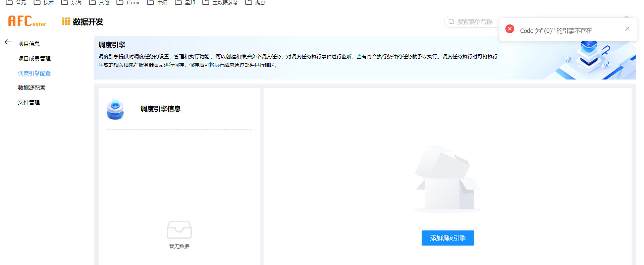Click the empty box illustration
644x265 pixels.
click(448, 179)
